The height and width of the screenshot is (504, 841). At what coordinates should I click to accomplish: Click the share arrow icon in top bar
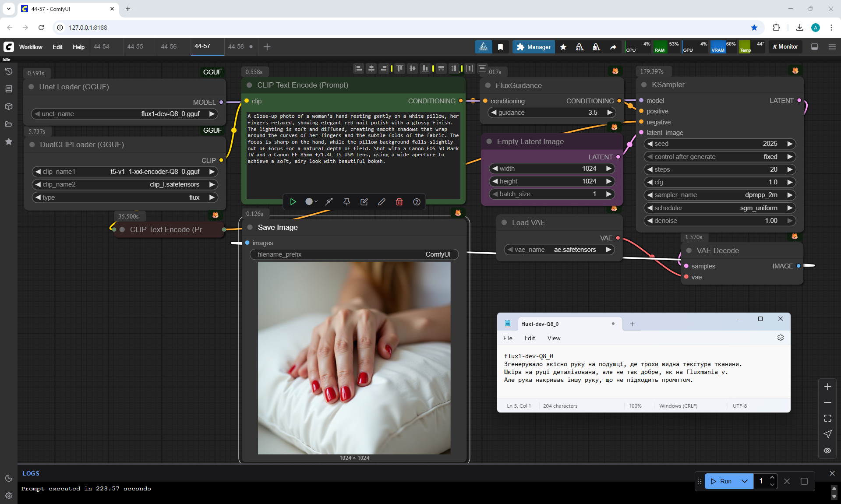click(x=613, y=47)
